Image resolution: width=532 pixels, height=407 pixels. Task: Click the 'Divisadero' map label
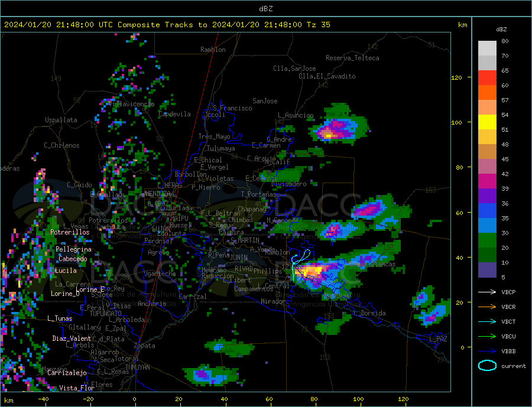pyautogui.click(x=288, y=184)
